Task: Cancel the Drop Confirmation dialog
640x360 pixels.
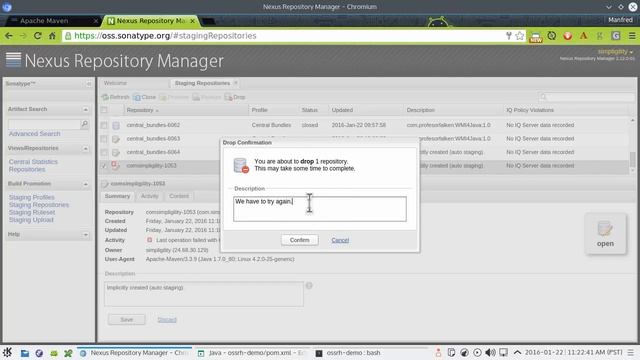Action: pos(340,240)
